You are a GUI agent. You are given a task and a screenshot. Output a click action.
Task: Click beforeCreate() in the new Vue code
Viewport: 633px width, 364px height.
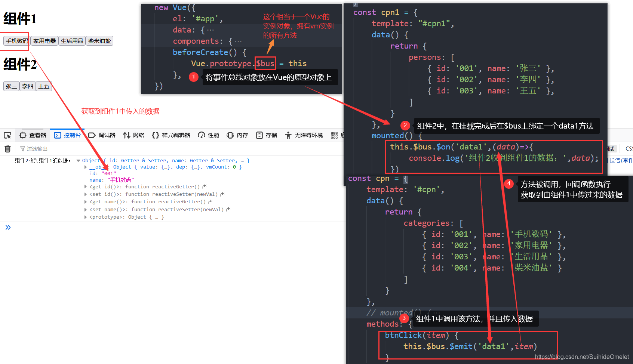[205, 52]
